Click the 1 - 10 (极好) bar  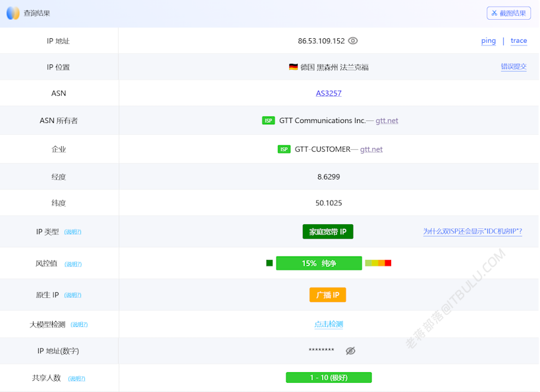329,378
